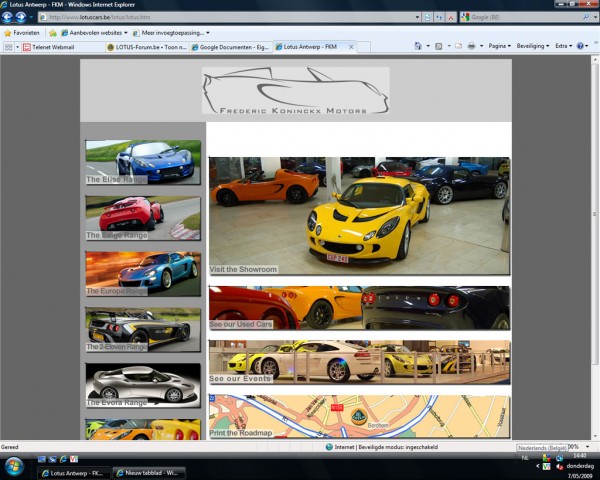This screenshot has height=480, width=600.
Task: Click the Frederic Koninckx Motors logo
Action: click(295, 90)
